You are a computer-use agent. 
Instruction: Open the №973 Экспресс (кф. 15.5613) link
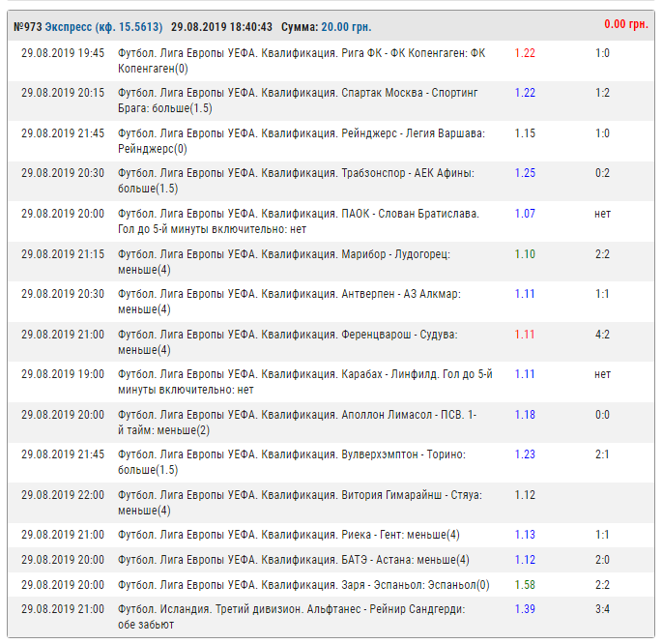coord(88,27)
